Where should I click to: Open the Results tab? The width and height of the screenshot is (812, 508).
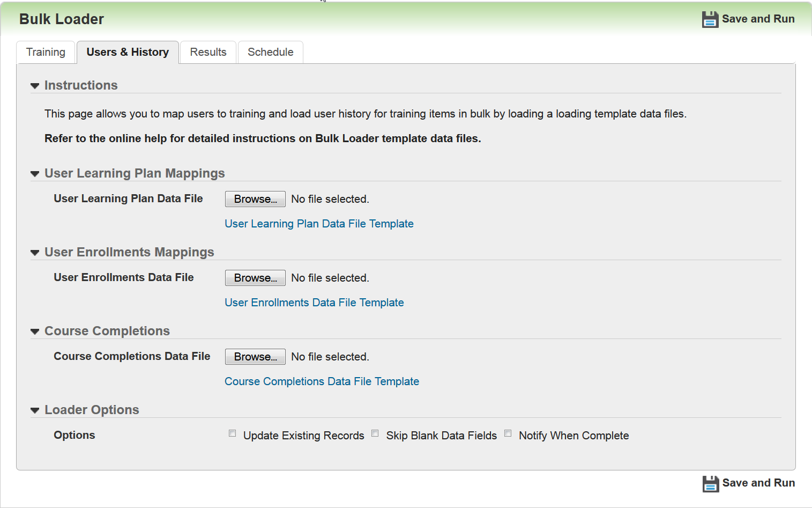pyautogui.click(x=208, y=52)
